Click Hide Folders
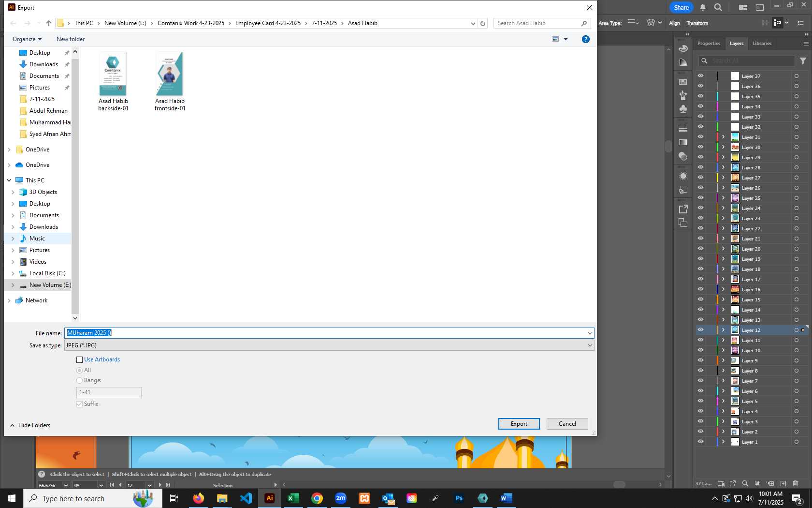This screenshot has height=508, width=812. coord(30,425)
